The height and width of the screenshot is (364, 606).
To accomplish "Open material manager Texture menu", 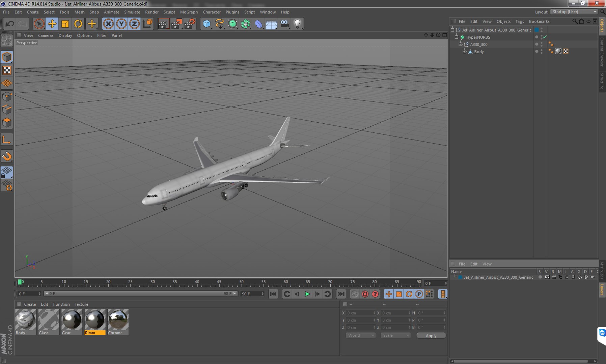I will coord(81,304).
